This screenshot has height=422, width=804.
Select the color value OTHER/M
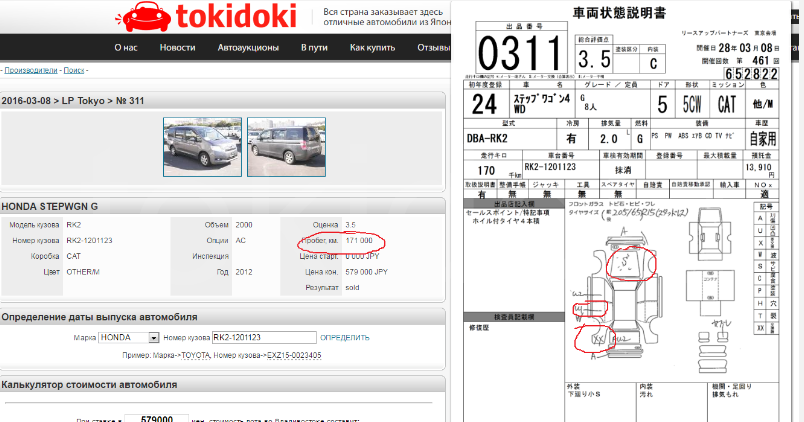83,272
